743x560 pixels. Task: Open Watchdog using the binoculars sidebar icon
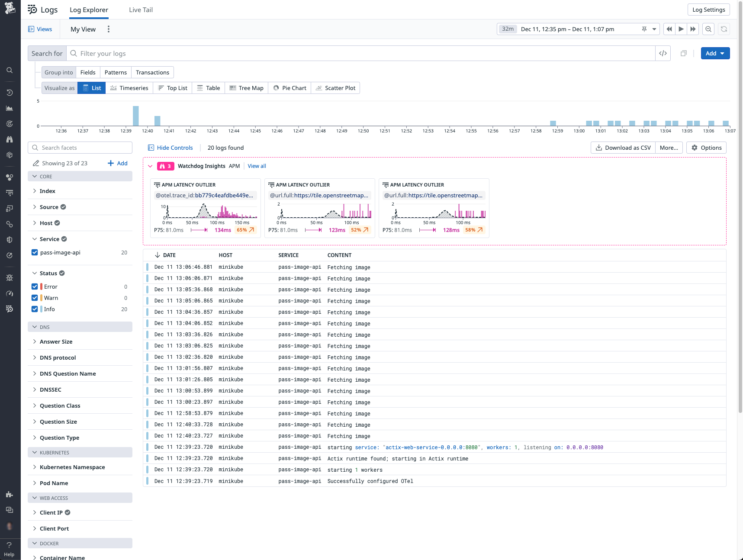click(10, 139)
